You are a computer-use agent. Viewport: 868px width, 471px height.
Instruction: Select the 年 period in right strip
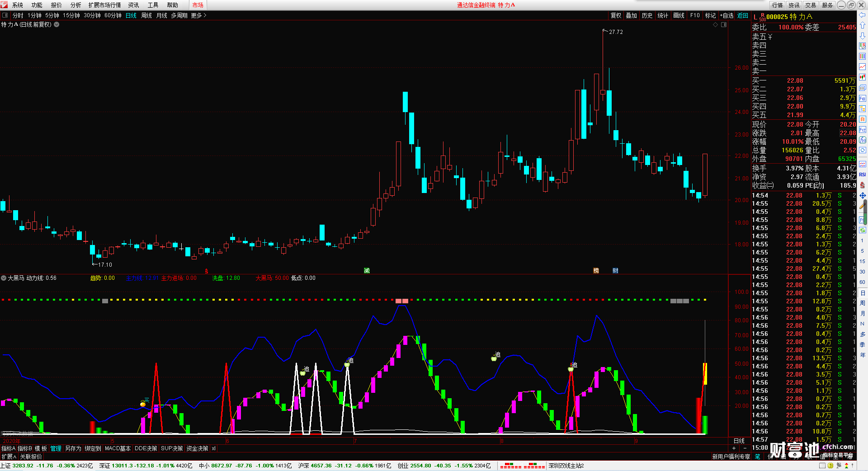(x=863, y=355)
